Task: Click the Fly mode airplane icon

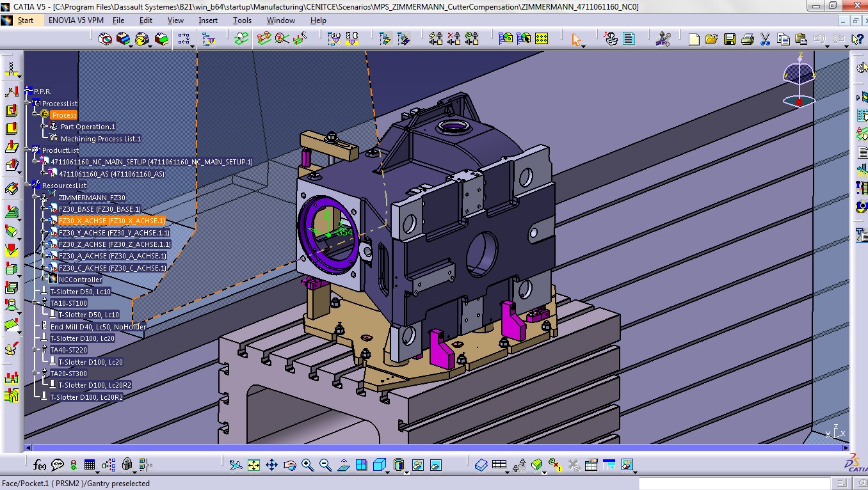Action: click(x=236, y=465)
